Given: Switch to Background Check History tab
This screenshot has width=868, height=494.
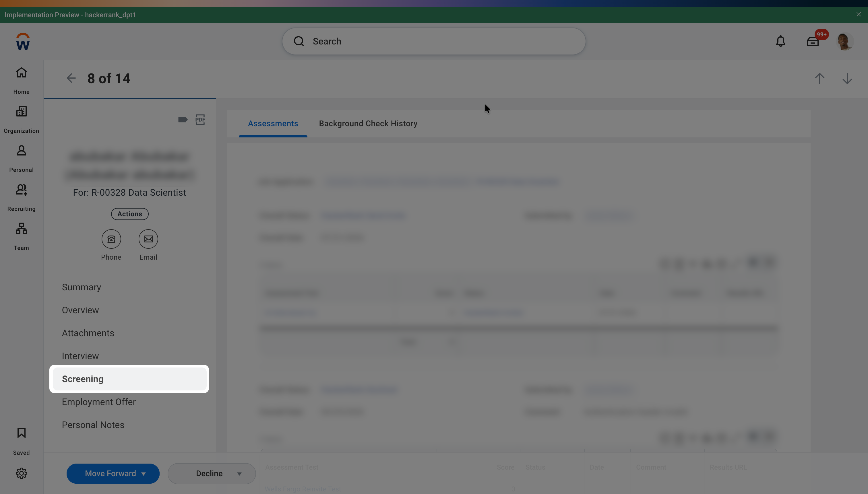Looking at the screenshot, I should click(368, 123).
